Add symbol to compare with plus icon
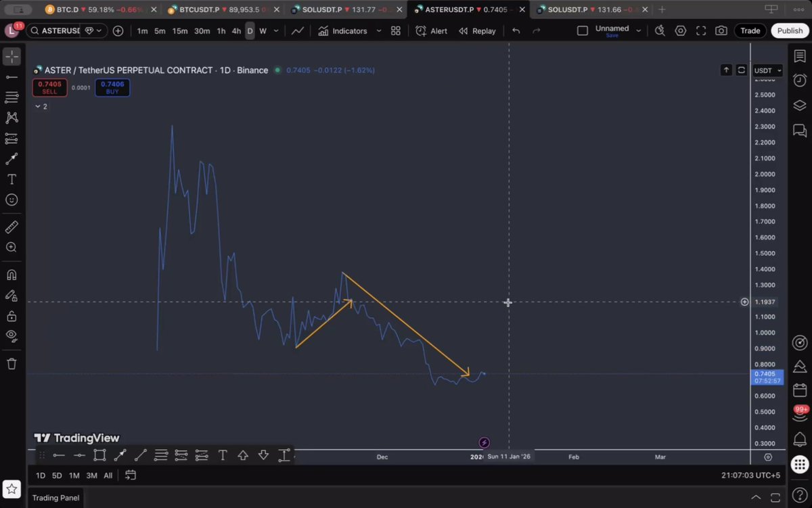 click(118, 31)
